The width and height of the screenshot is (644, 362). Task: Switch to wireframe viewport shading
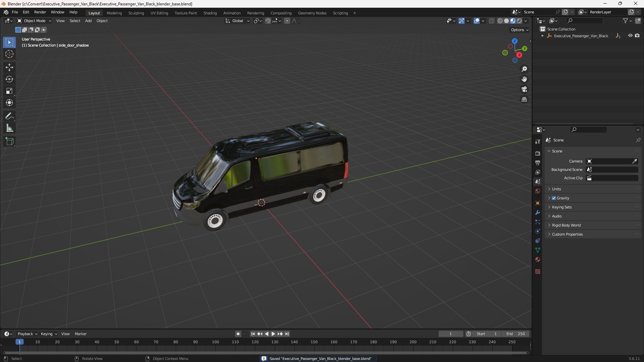tap(500, 21)
